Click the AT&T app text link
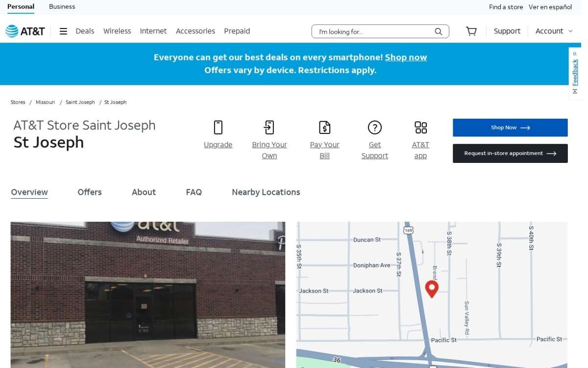Image resolution: width=588 pixels, height=368 pixels. 420,150
